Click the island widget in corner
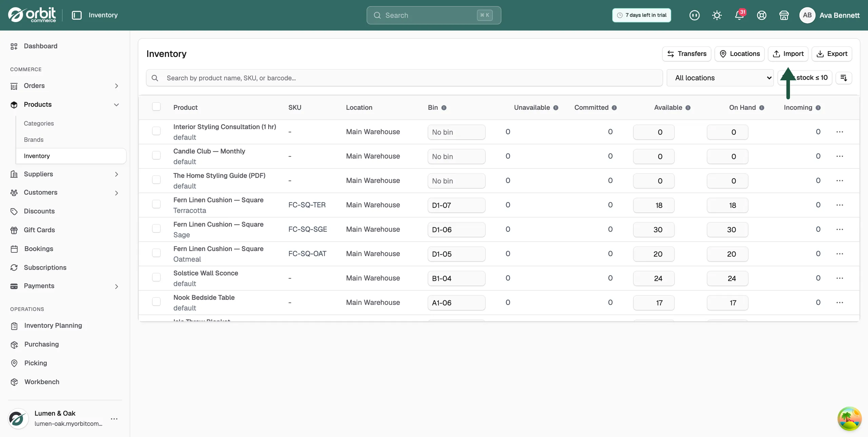 (849, 419)
